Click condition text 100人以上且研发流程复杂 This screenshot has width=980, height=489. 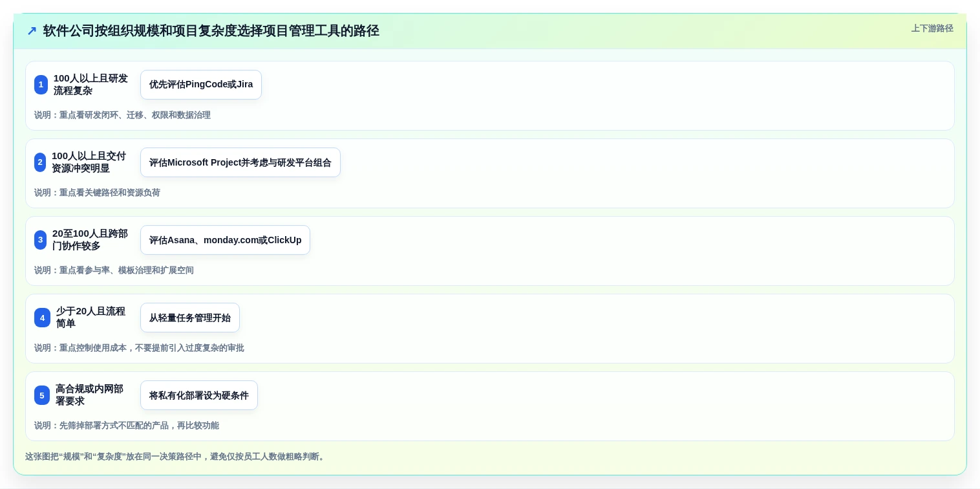(91, 85)
